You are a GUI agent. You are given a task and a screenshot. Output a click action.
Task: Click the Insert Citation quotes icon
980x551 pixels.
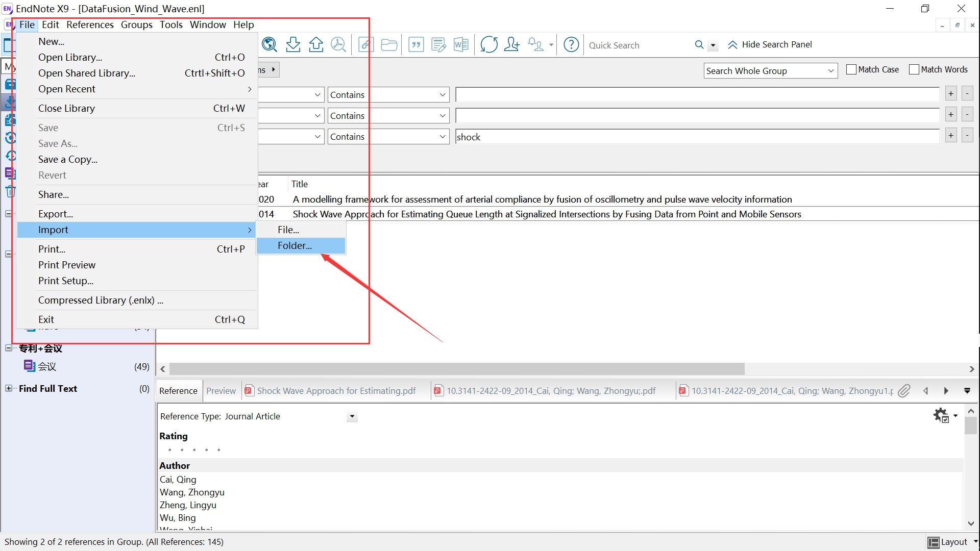pyautogui.click(x=416, y=45)
